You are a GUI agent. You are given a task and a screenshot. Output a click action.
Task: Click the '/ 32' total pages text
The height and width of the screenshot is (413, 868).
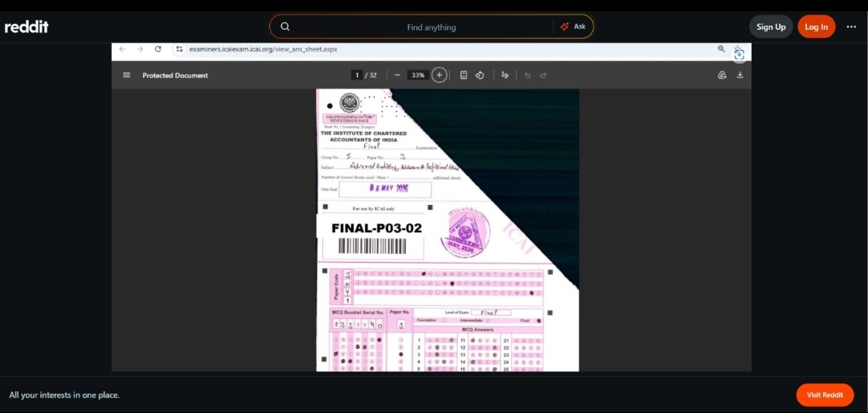click(x=371, y=76)
